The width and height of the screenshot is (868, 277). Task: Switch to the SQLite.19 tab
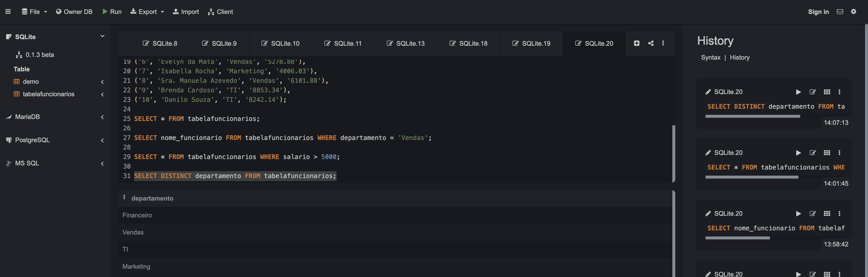(531, 43)
